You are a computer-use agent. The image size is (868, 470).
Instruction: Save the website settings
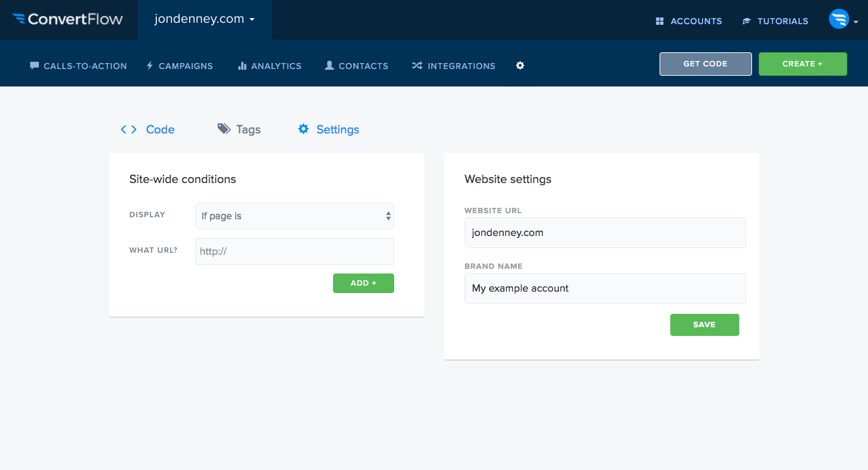(704, 325)
